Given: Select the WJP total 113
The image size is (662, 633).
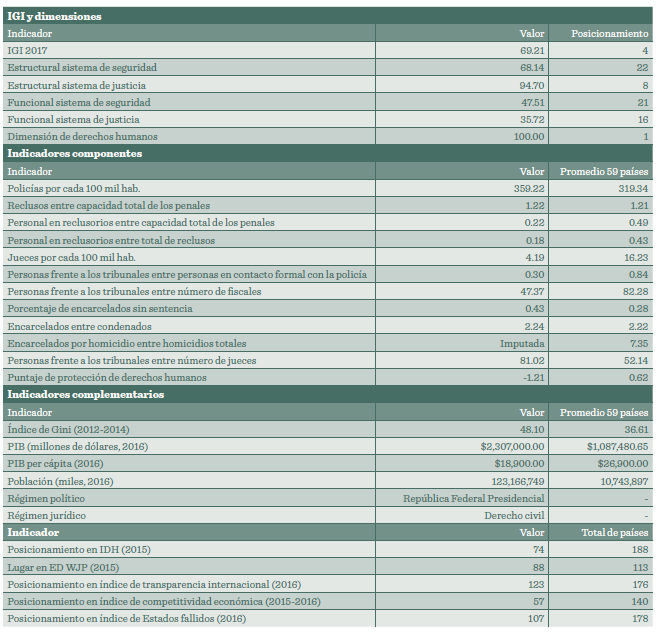Looking at the screenshot, I should (640, 568).
